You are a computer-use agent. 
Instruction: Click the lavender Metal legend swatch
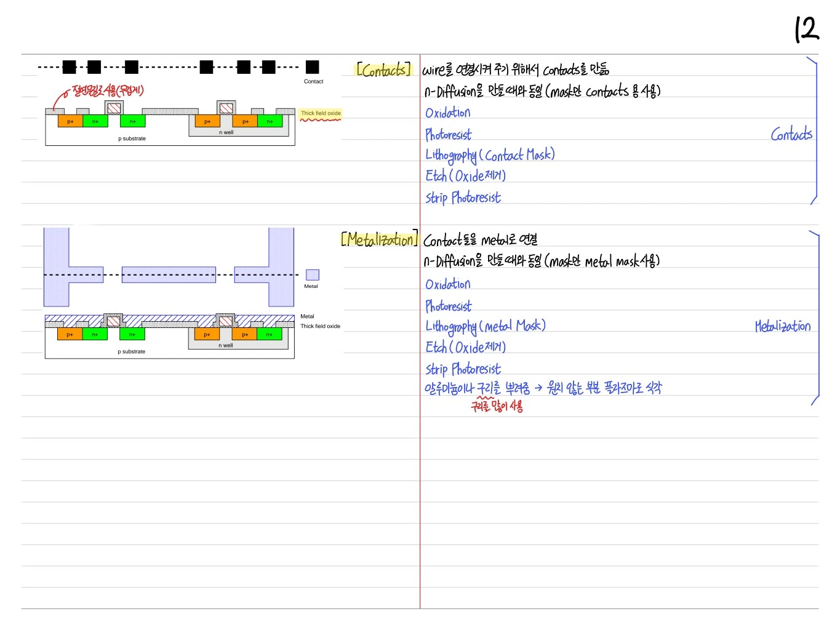click(313, 275)
